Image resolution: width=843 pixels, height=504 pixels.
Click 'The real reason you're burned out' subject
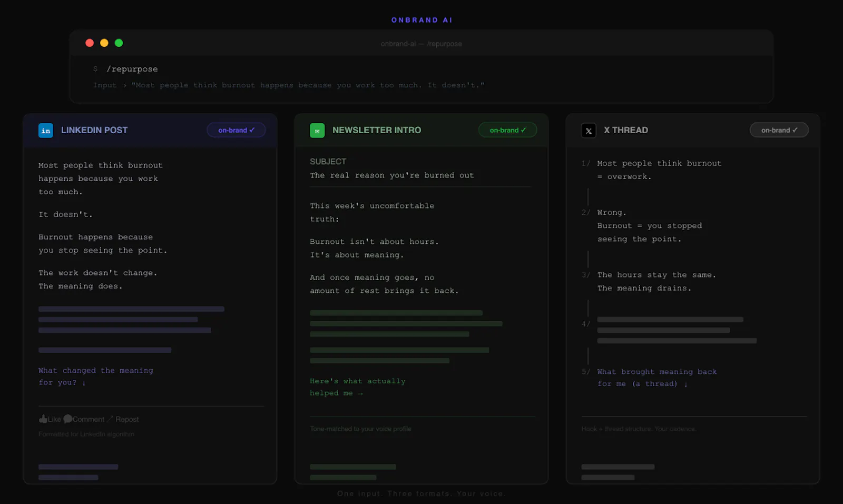[x=392, y=175]
